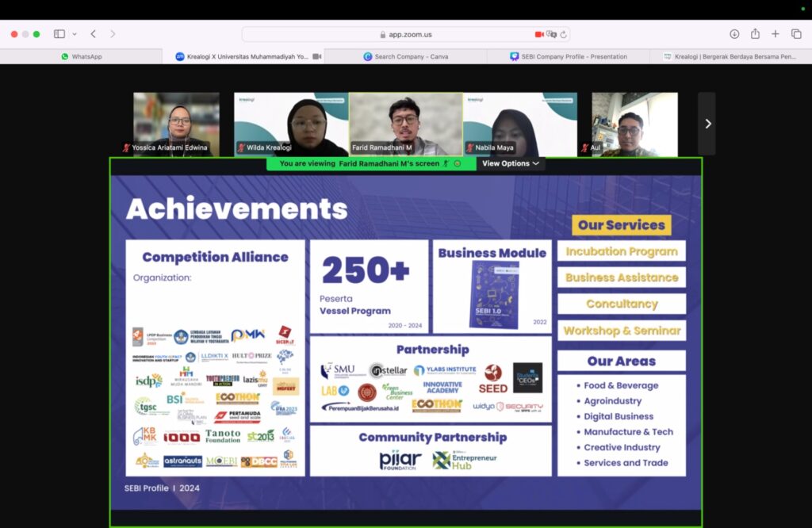
Task: Switch to Krealogi | Bergerak Berdaya Bersama tab
Action: tap(730, 56)
